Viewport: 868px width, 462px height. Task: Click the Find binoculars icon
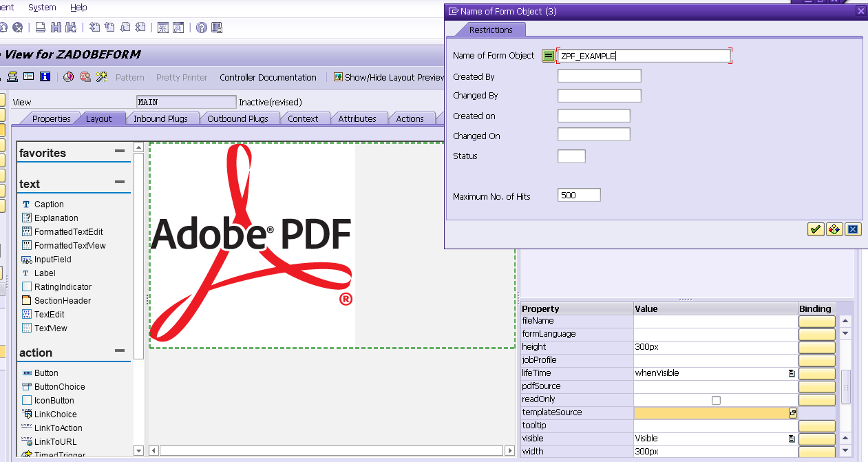(x=56, y=28)
